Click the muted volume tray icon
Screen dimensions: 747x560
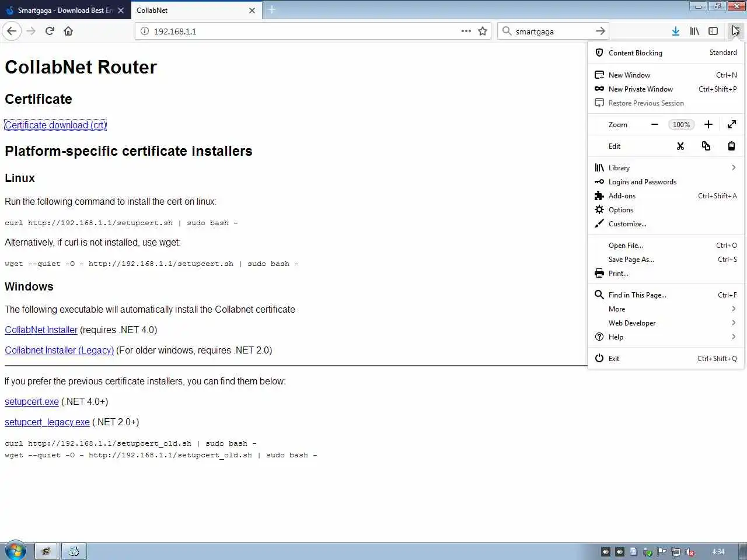[689, 552]
